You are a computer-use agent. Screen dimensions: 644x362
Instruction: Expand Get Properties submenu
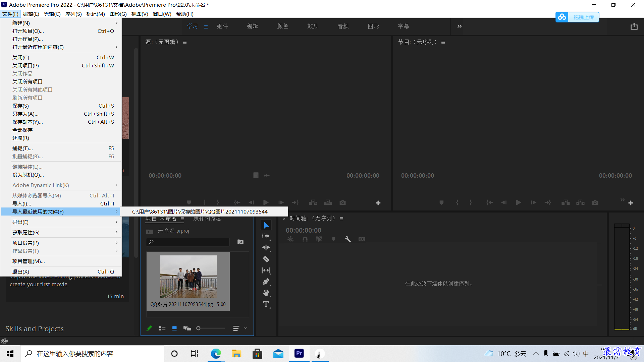click(x=61, y=232)
